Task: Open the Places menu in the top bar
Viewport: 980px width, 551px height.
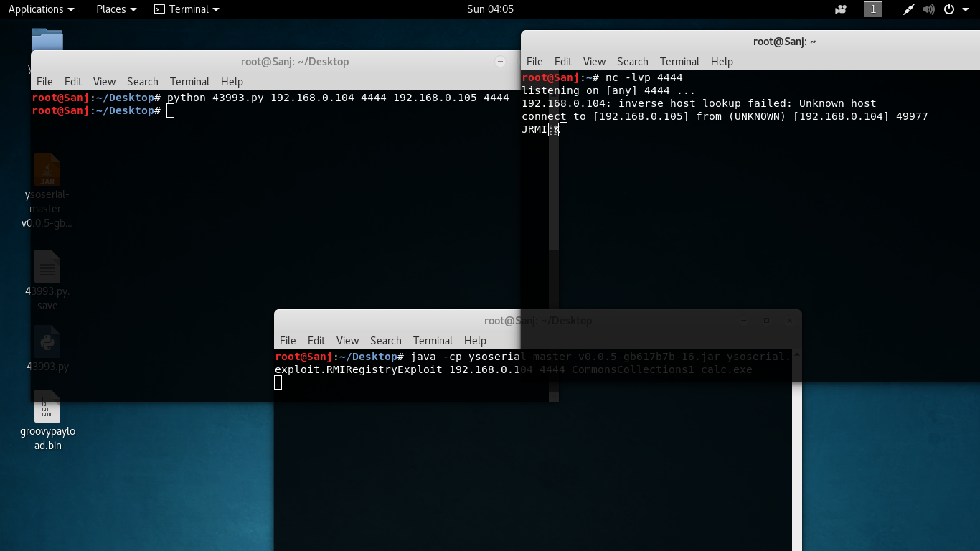Action: pos(116,9)
